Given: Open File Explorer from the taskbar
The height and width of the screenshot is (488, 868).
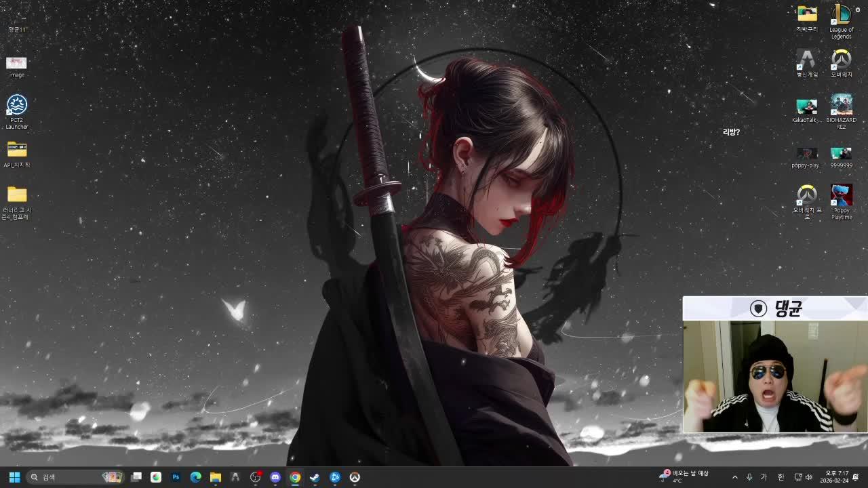Looking at the screenshot, I should (215, 477).
